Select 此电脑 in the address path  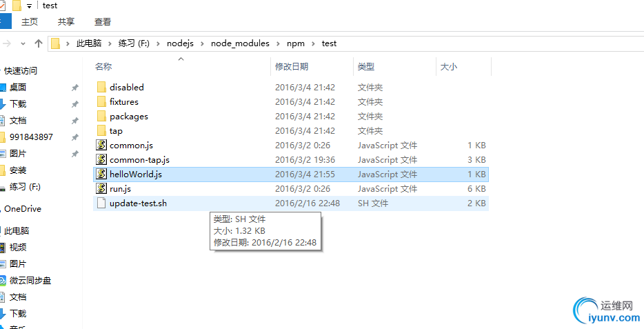pyautogui.click(x=89, y=43)
